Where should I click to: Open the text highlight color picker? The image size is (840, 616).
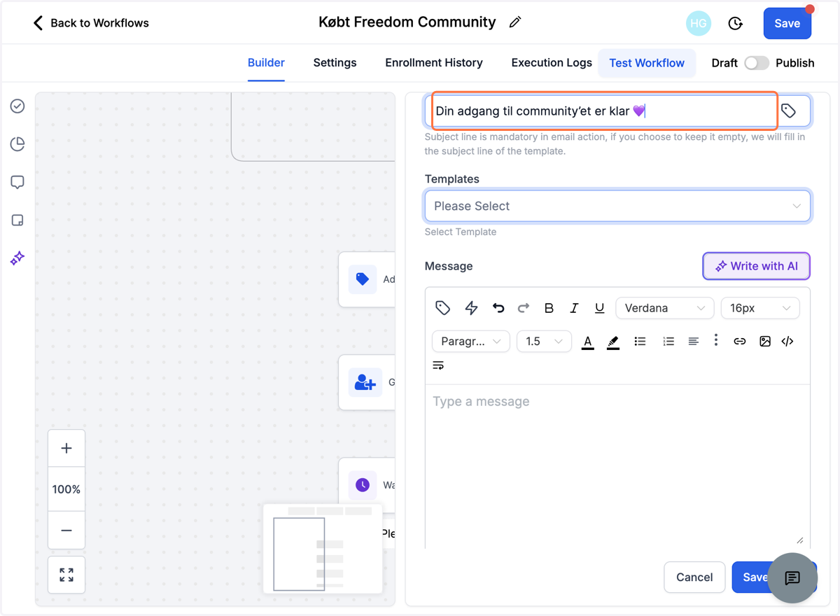[613, 342]
